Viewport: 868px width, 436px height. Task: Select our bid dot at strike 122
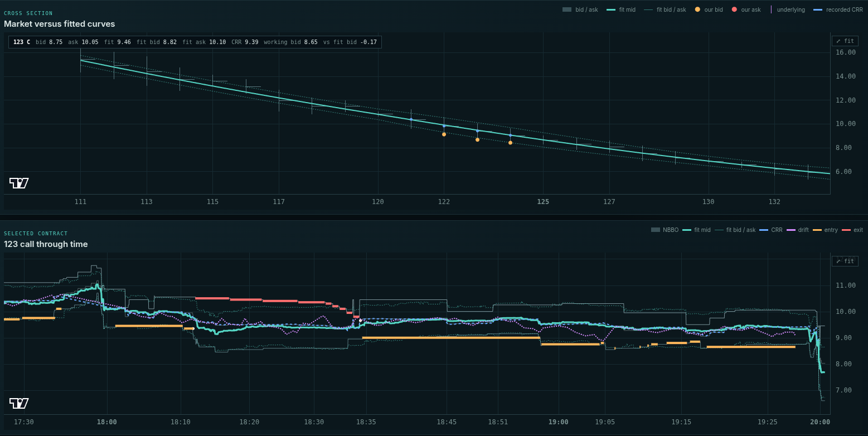(x=444, y=134)
